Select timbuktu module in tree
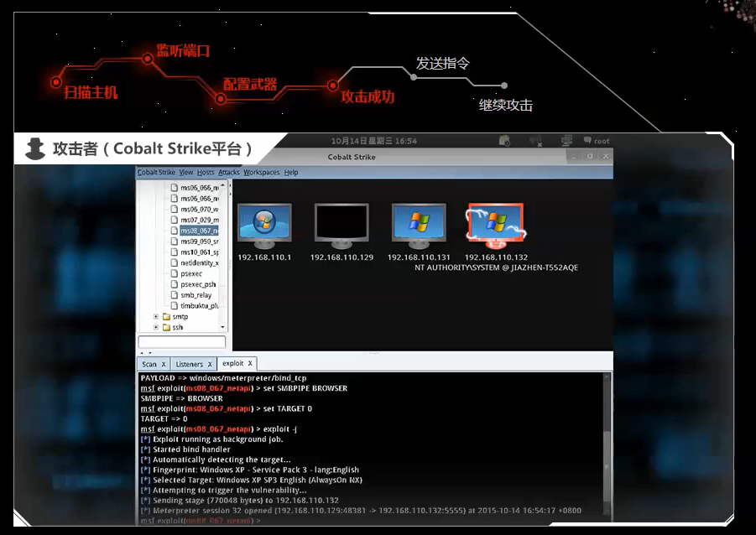This screenshot has height=535, width=756. pos(199,305)
